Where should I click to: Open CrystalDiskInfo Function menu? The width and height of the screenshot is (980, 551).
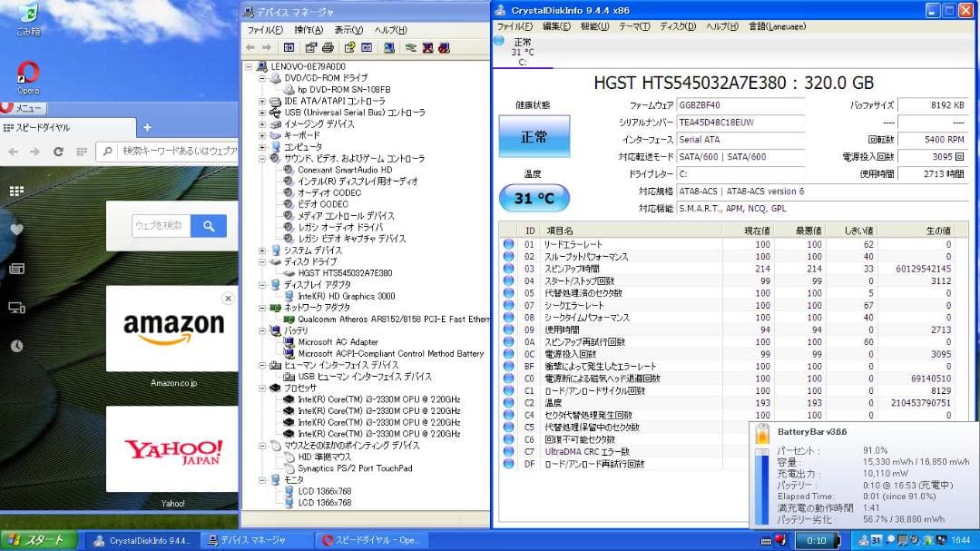594,26
